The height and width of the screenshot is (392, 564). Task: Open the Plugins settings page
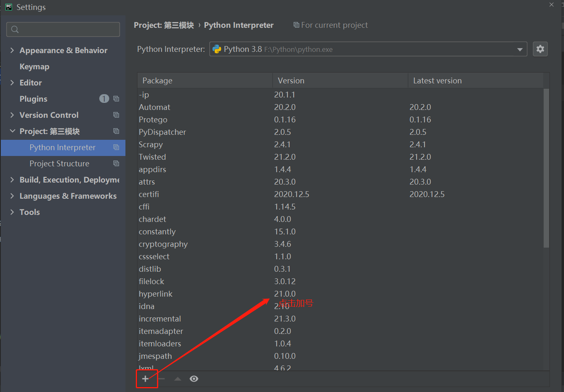(x=33, y=99)
